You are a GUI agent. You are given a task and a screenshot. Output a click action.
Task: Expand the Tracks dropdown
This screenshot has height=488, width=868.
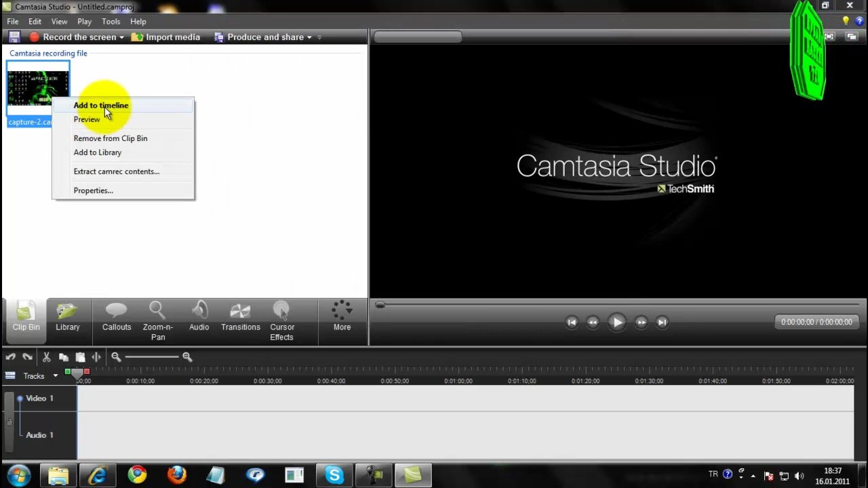(x=56, y=376)
